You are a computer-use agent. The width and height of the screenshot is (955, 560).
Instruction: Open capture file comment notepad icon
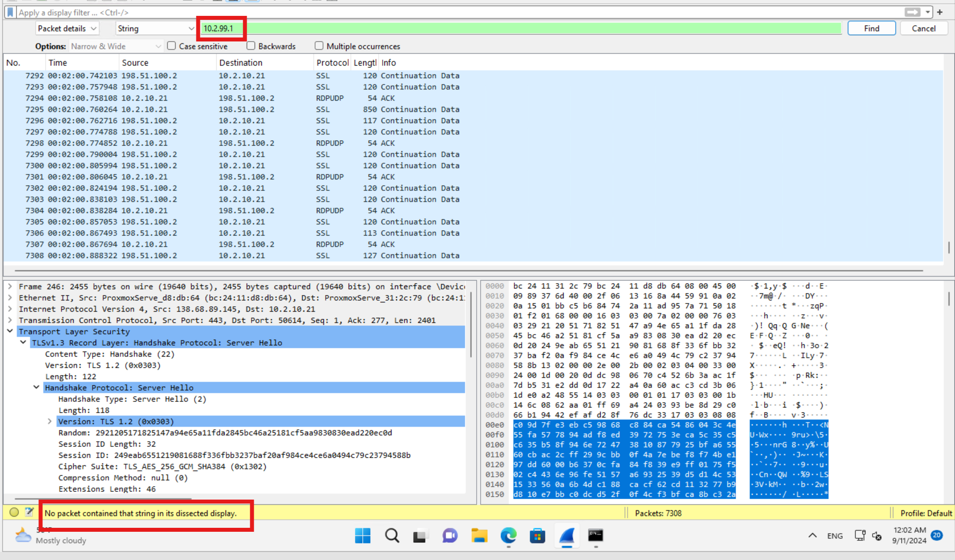coord(29,512)
